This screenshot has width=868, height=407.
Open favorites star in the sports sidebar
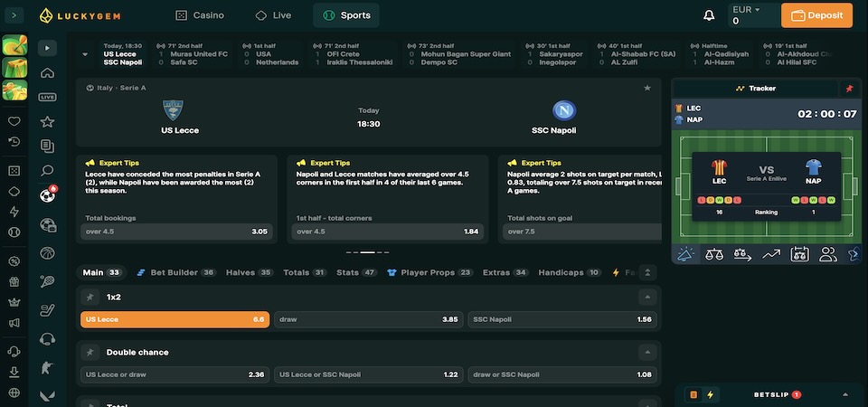pos(48,122)
